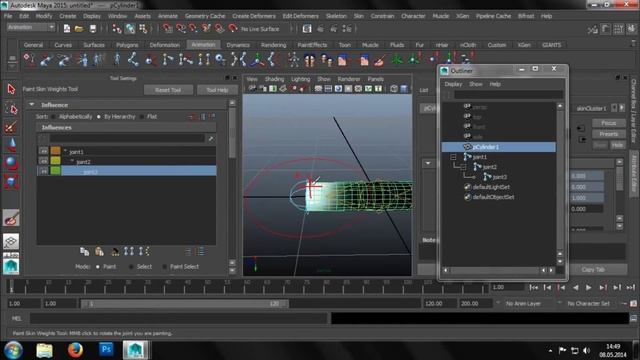640x360 pixels.
Task: Click the Focus button
Action: (x=608, y=123)
